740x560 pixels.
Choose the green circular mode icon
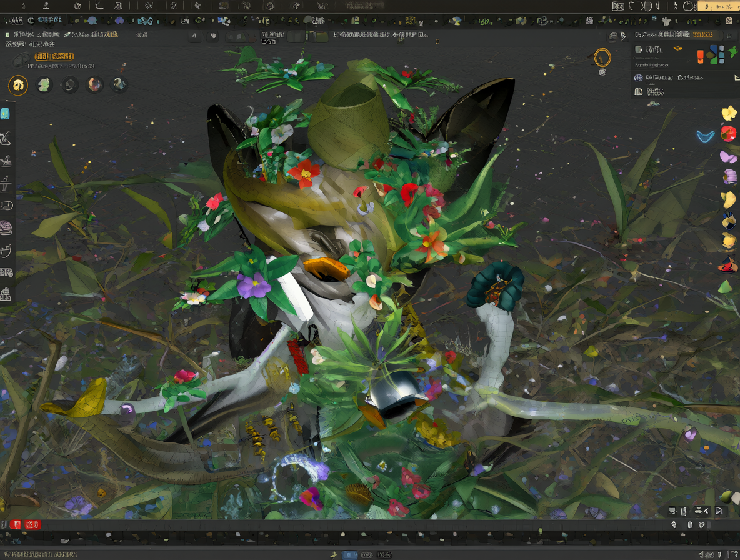(44, 85)
